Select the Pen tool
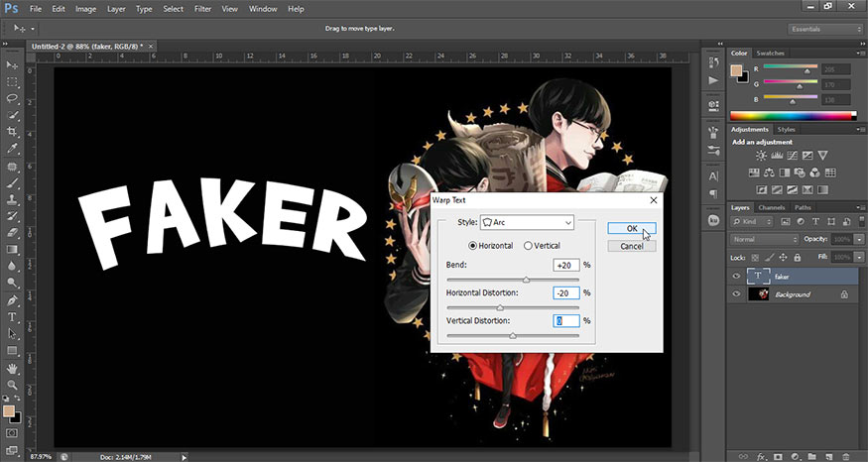Image resolution: width=868 pixels, height=462 pixels. (12, 300)
